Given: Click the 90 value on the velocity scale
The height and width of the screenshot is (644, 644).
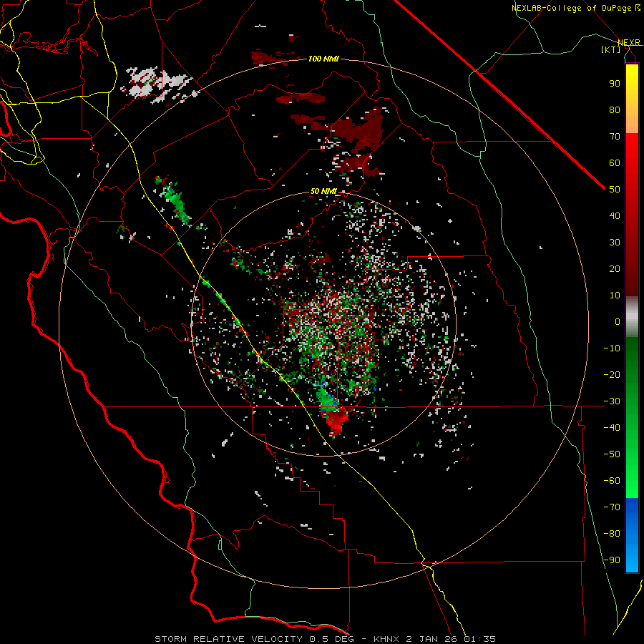Looking at the screenshot, I should (615, 84).
